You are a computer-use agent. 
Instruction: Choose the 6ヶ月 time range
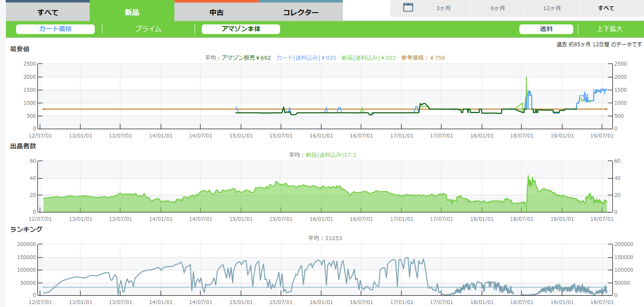click(x=497, y=8)
